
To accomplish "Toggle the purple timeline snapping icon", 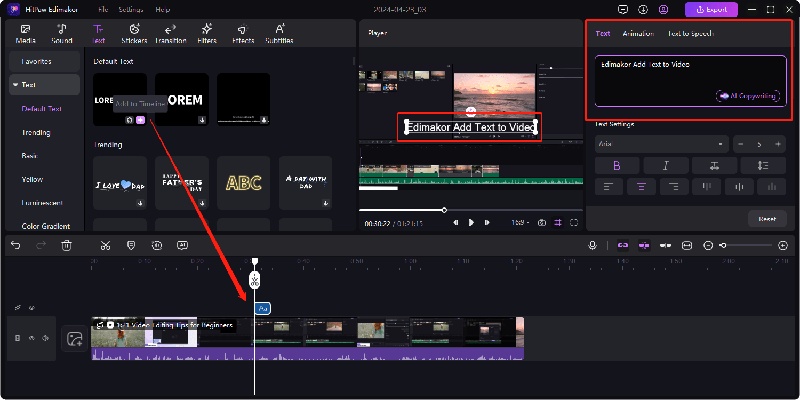I will 644,245.
